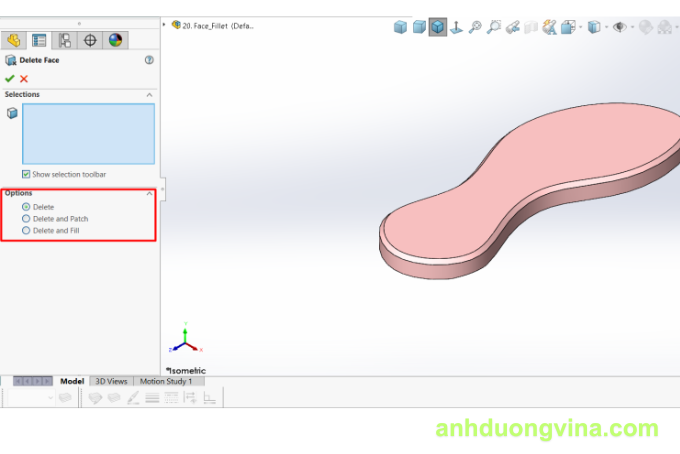Open the FeatureManager design tree tab
This screenshot has width=680, height=454.
point(14,40)
